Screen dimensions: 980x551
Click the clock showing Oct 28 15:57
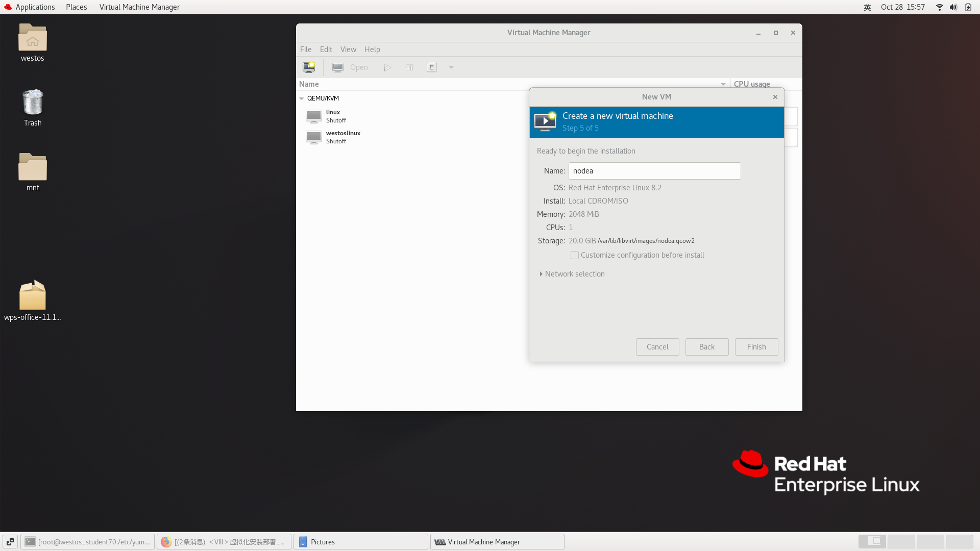(x=903, y=7)
